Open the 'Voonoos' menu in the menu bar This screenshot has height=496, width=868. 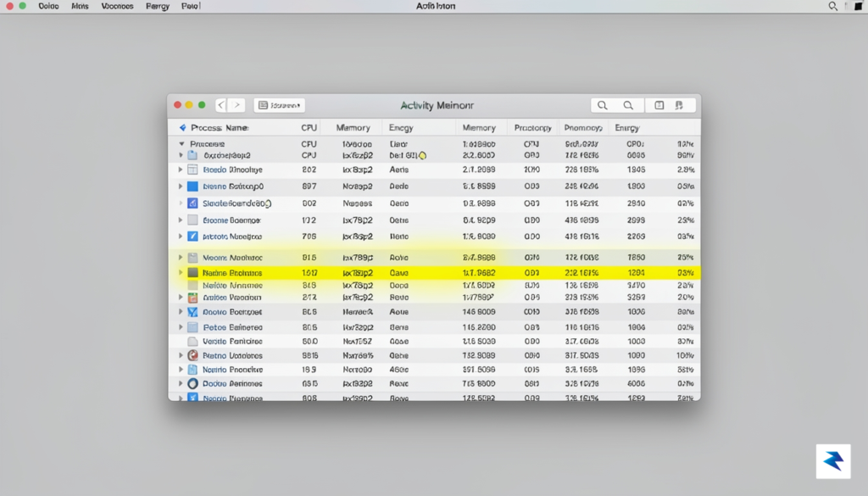pyautogui.click(x=117, y=6)
